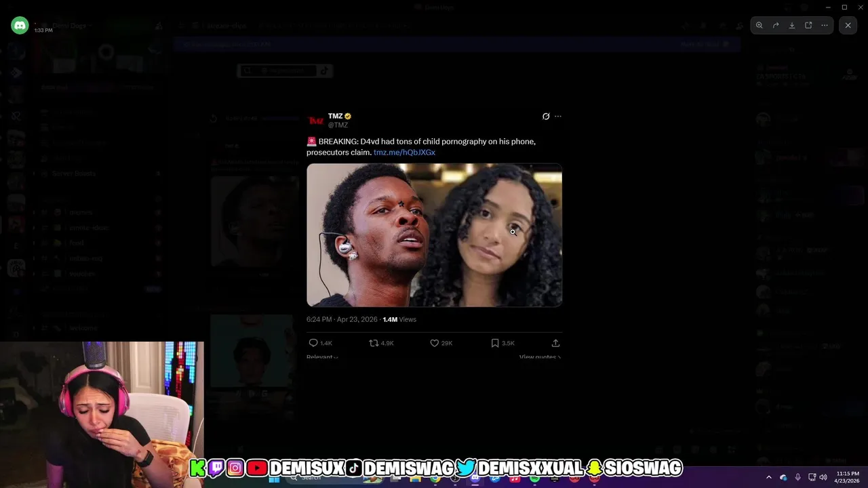Open the taskbar clock showing 11:15 PM
868x488 pixels.
tap(848, 477)
